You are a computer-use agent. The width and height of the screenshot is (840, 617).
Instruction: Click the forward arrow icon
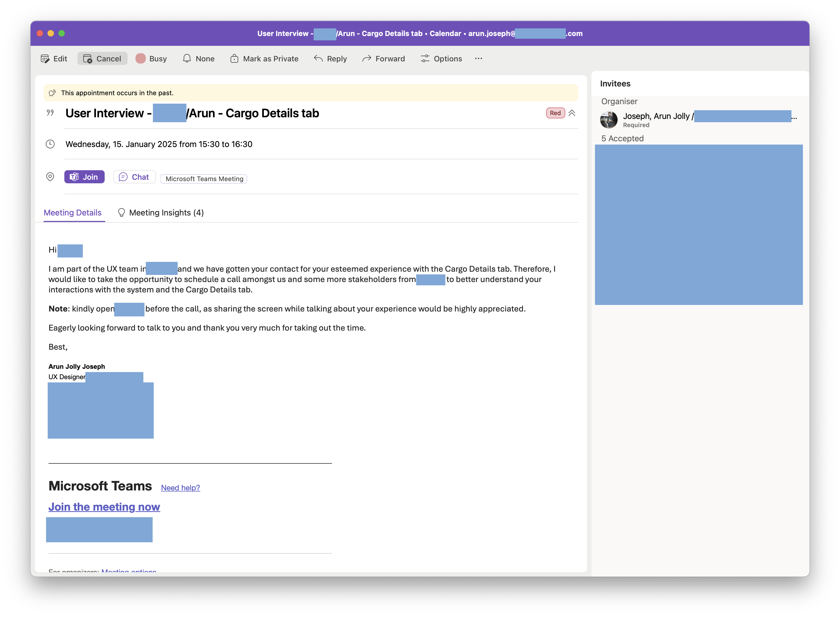click(x=367, y=58)
